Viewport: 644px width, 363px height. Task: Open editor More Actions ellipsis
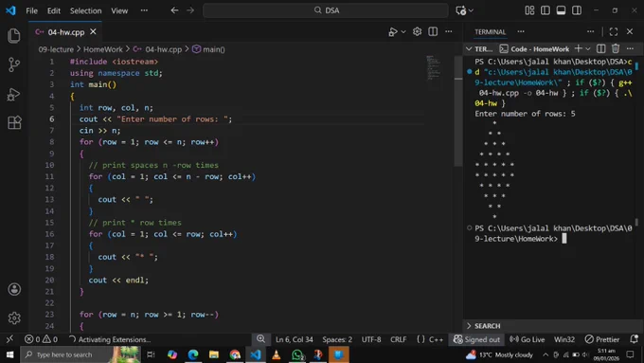(449, 31)
